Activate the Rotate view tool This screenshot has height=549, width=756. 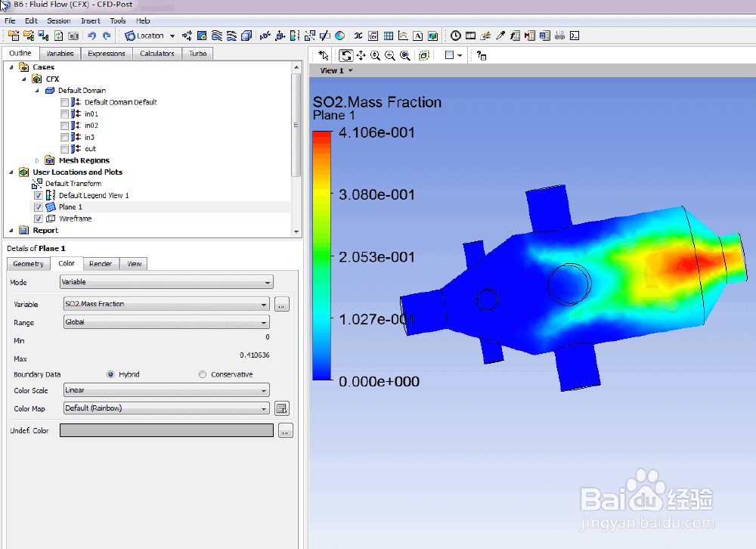[345, 55]
